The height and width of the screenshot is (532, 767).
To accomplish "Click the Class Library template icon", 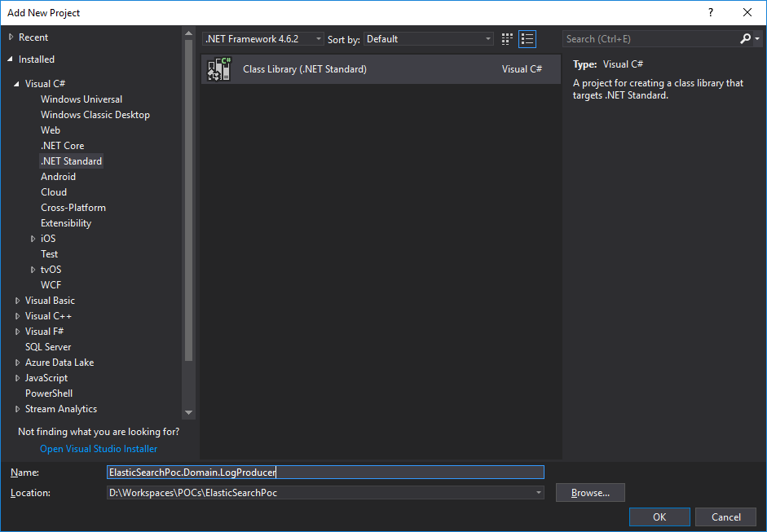I will 219,69.
